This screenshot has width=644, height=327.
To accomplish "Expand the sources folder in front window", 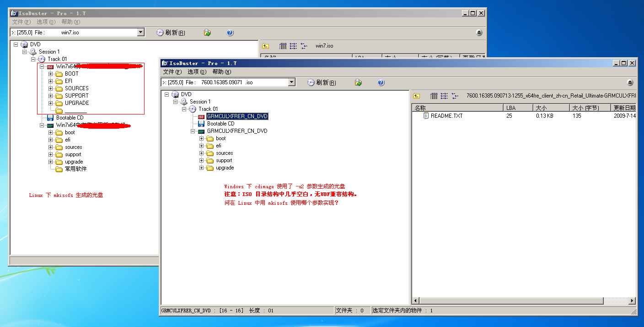I will (x=202, y=153).
